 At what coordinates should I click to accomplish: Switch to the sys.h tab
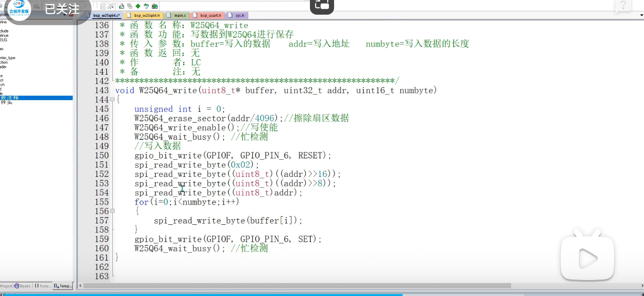(237, 15)
